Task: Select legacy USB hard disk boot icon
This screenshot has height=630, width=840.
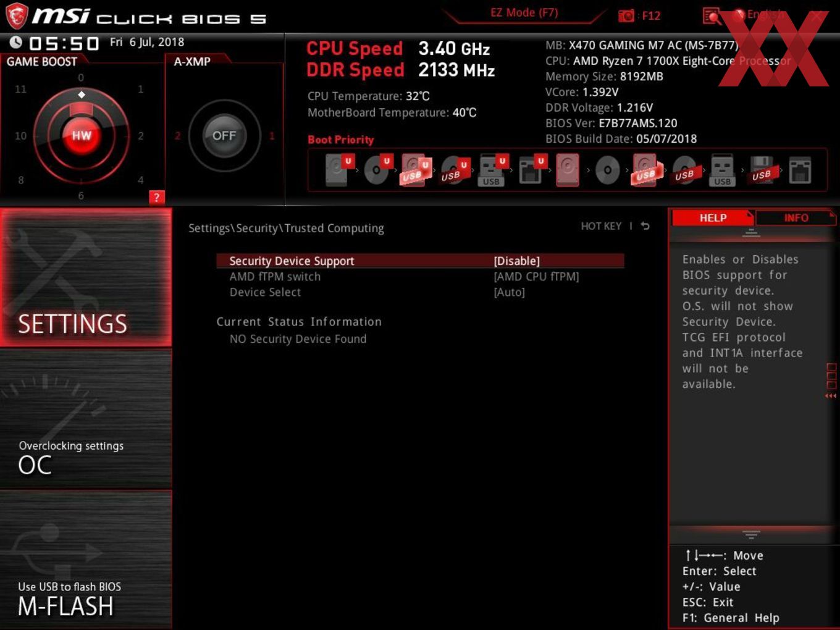Action: click(645, 170)
